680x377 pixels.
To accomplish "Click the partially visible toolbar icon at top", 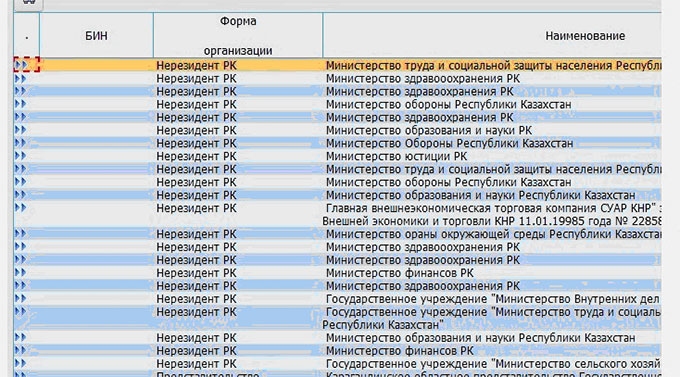I will click(x=29, y=3).
